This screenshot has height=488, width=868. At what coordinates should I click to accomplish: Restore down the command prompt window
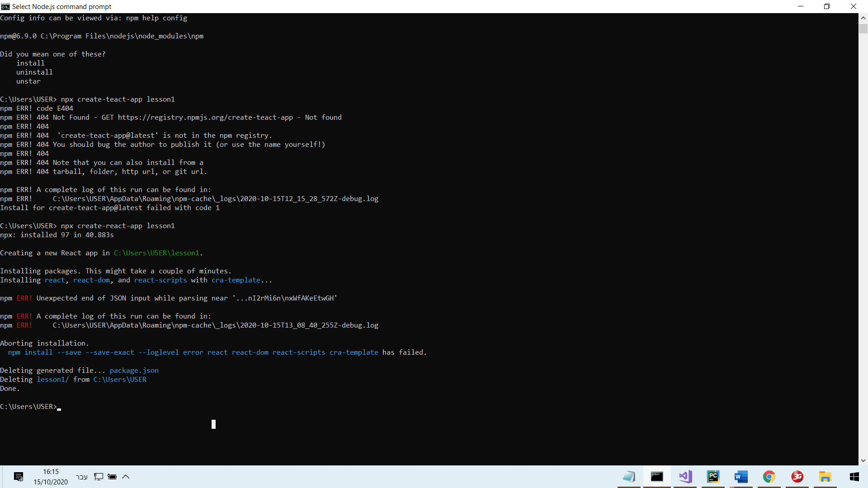[x=827, y=6]
